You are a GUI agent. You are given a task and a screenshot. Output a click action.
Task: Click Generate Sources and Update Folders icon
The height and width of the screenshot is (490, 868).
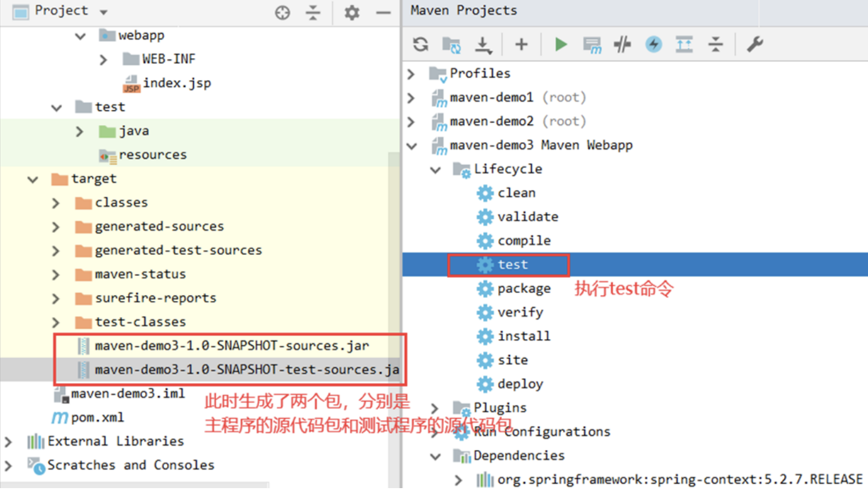[451, 44]
